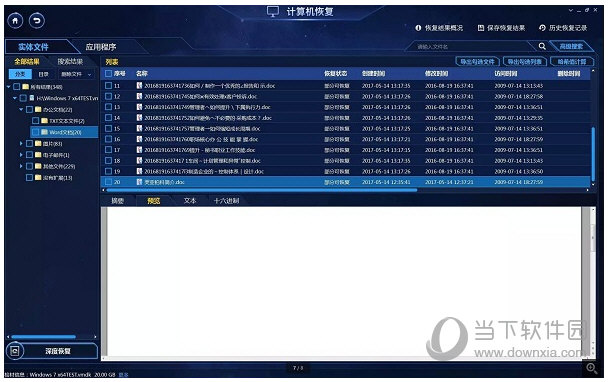Image resolution: width=611 pixels, height=382 pixels.
Task: Select the 分类 view button
Action: (x=20, y=74)
